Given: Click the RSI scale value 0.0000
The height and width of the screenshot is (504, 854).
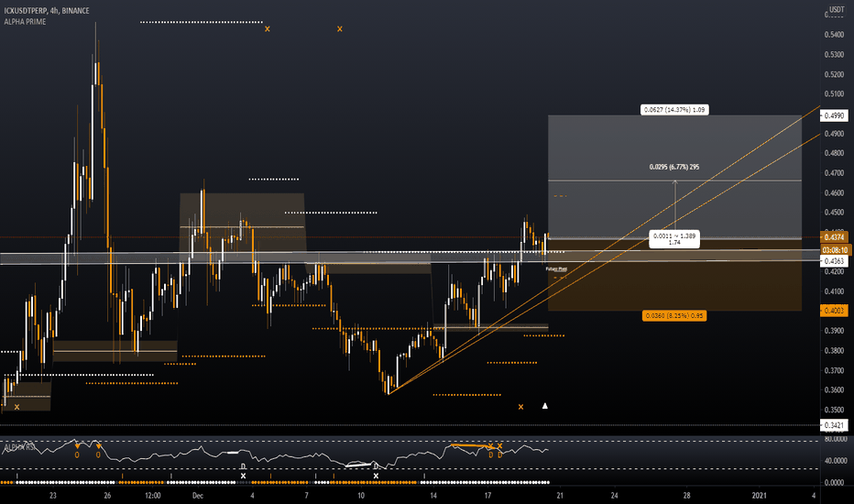Looking at the screenshot, I should [x=837, y=482].
